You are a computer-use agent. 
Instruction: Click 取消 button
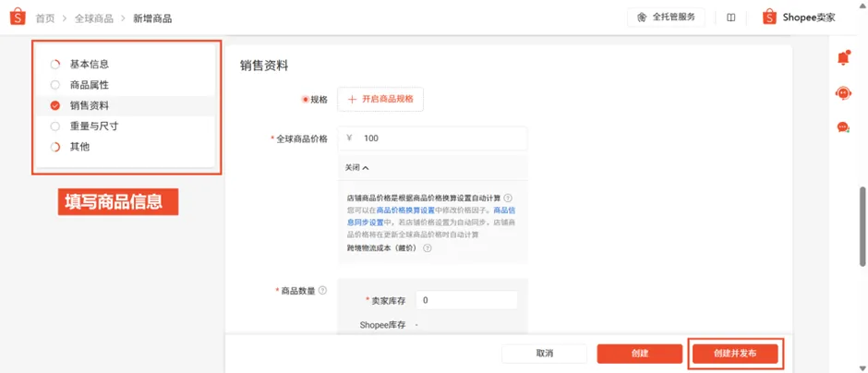click(544, 354)
